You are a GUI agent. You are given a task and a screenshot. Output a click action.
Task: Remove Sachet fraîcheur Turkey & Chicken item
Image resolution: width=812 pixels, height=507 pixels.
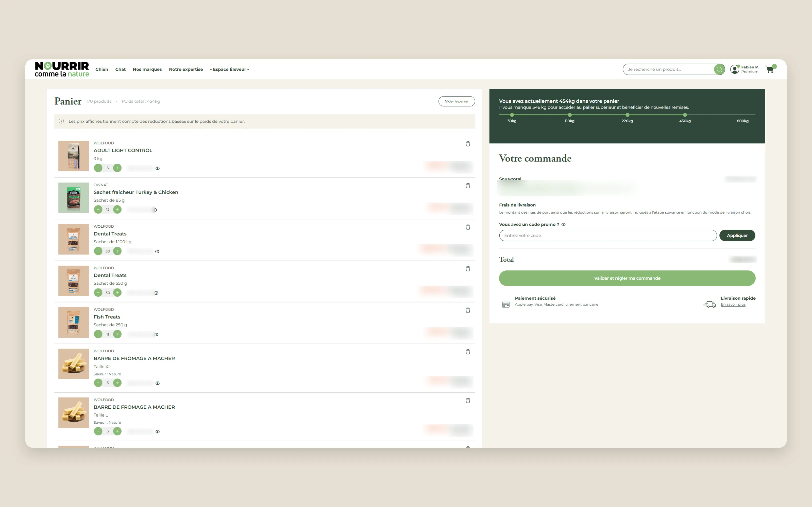(468, 185)
